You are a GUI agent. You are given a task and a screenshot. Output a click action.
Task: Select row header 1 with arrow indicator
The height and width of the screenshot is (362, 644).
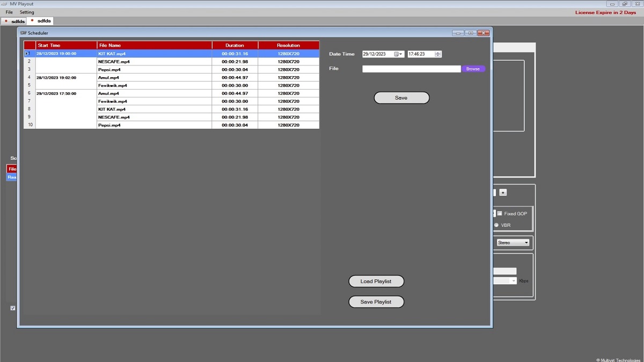click(x=30, y=54)
